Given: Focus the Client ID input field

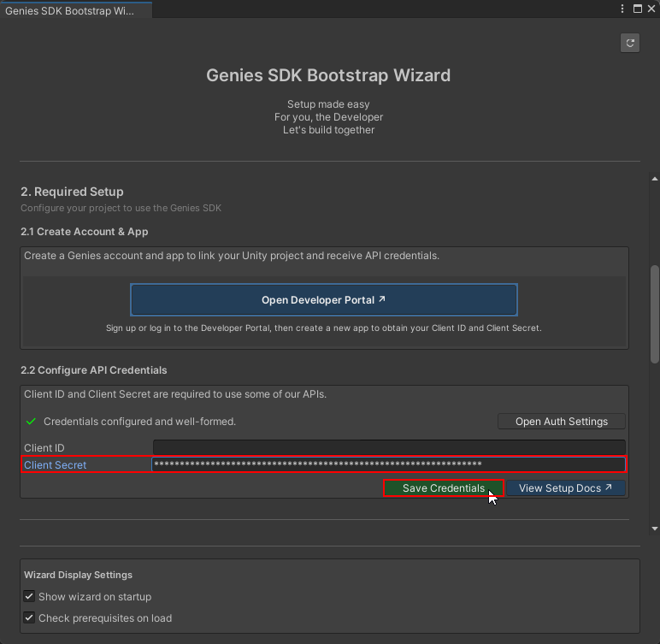Looking at the screenshot, I should click(x=389, y=447).
